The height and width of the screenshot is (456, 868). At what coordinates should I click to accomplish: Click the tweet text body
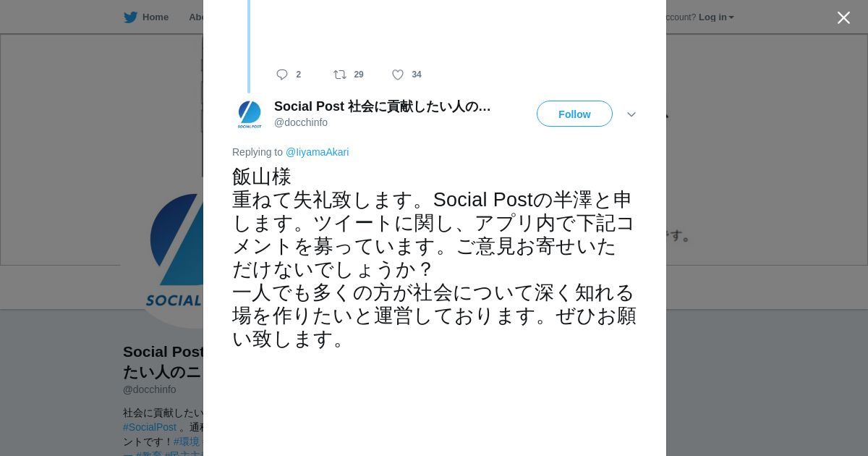[434, 258]
